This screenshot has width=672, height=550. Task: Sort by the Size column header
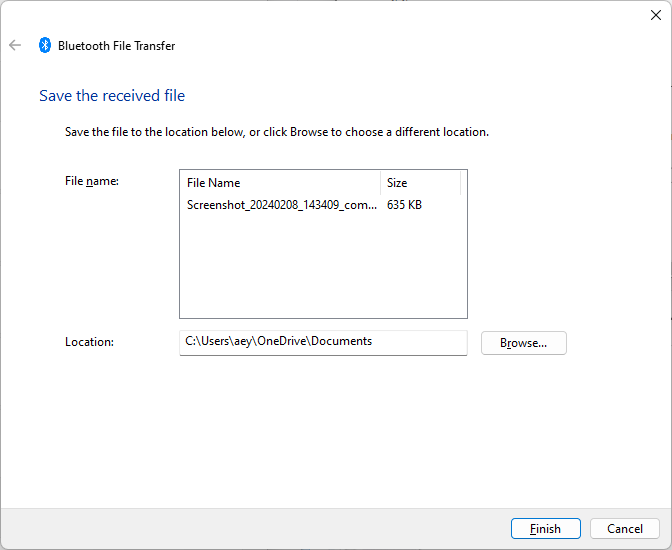click(420, 183)
